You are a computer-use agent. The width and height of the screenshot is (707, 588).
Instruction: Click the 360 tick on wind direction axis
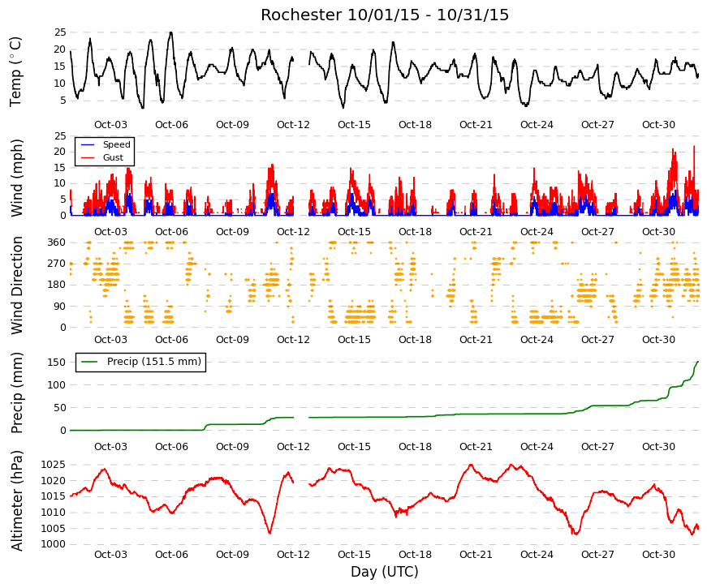(x=56, y=242)
